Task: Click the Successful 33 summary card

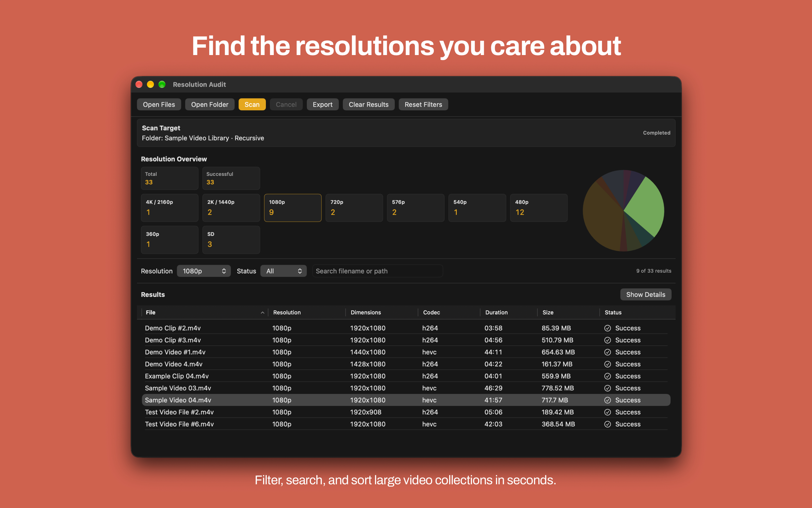Action: point(231,178)
